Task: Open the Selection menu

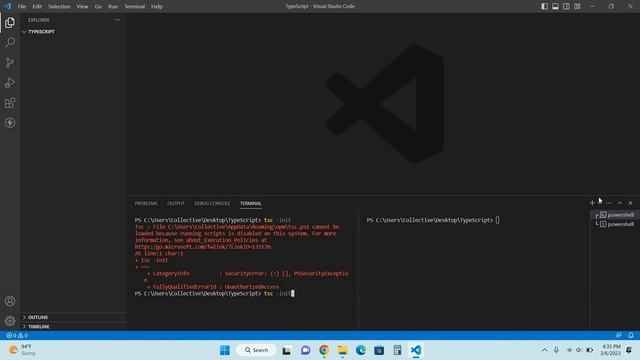Action: click(x=59, y=7)
